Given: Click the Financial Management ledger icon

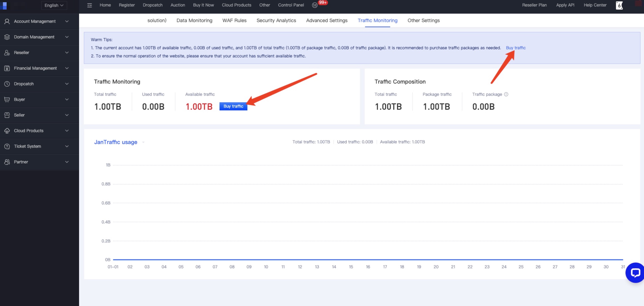Looking at the screenshot, I should click(x=7, y=68).
